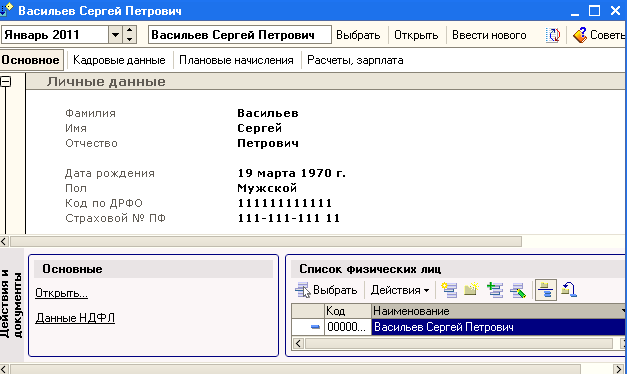Click right arrow of bottom window scrollbar

pos(619,369)
